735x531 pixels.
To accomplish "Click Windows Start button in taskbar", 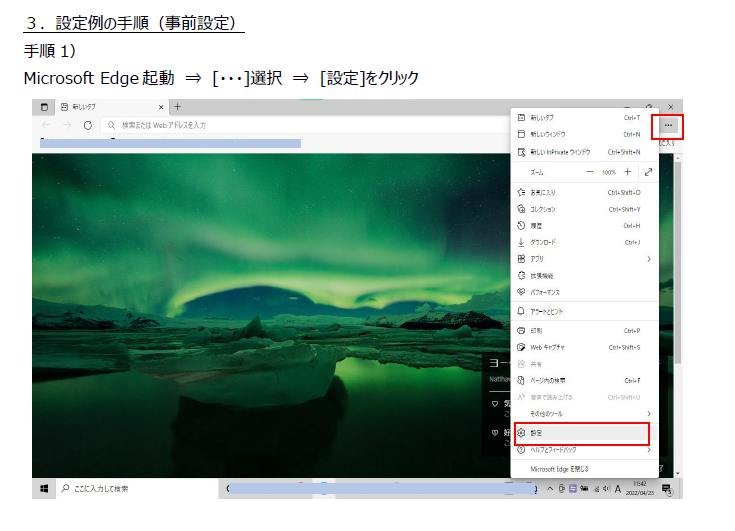I will tap(45, 489).
